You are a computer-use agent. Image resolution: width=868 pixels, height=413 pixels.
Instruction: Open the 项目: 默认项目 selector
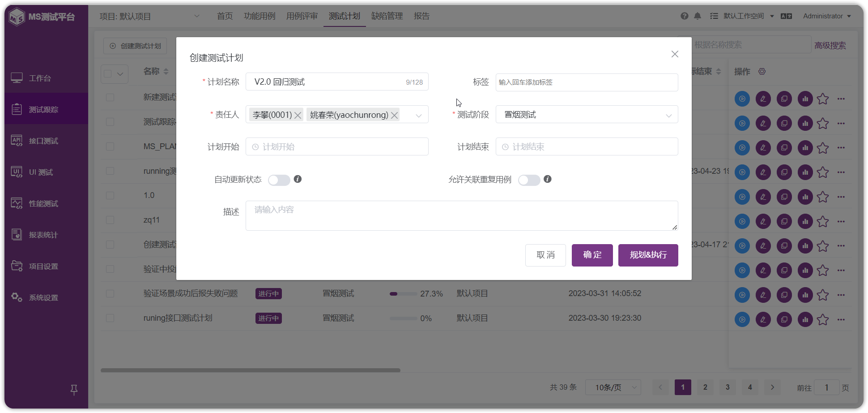click(149, 17)
